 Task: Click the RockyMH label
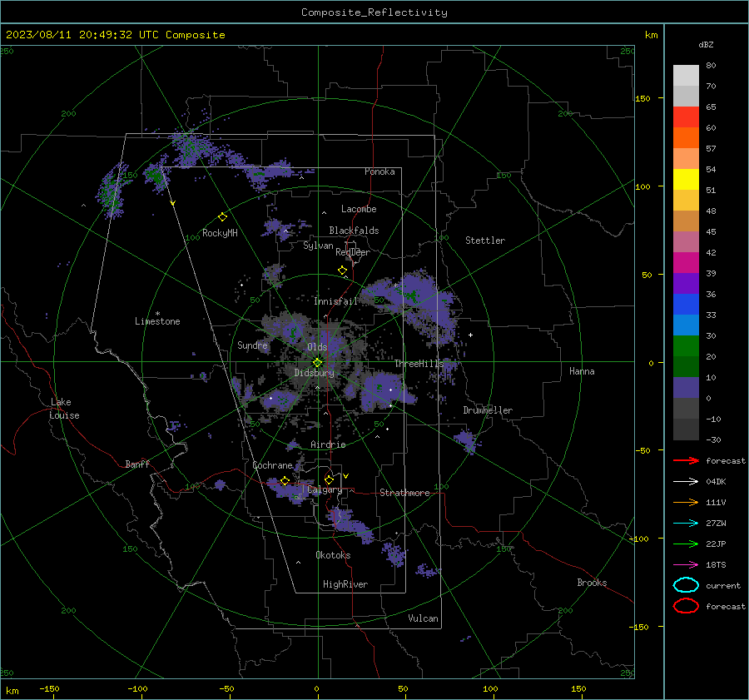(x=220, y=233)
